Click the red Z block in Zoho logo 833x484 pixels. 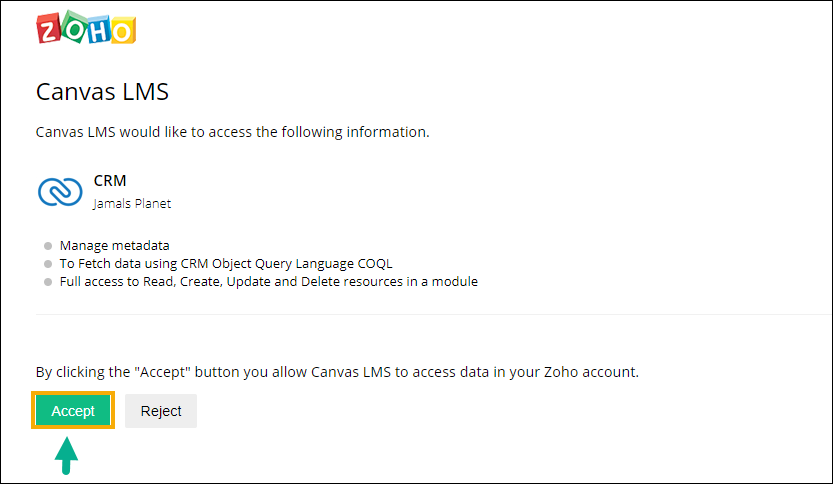pos(48,28)
